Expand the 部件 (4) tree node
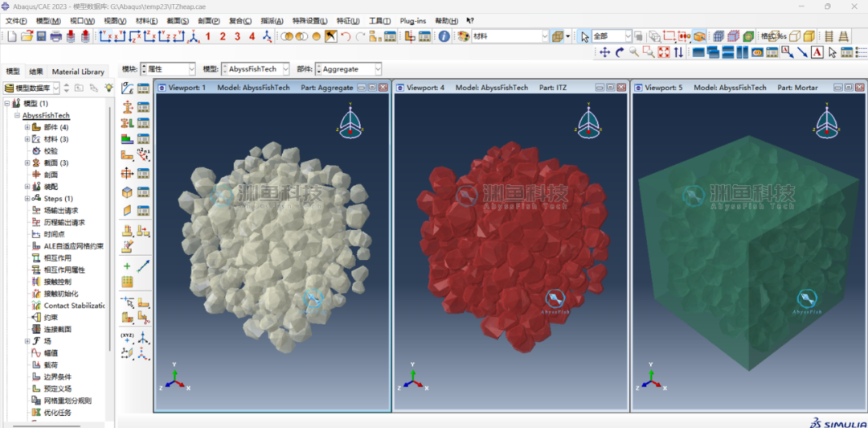868x428 pixels. pos(27,127)
